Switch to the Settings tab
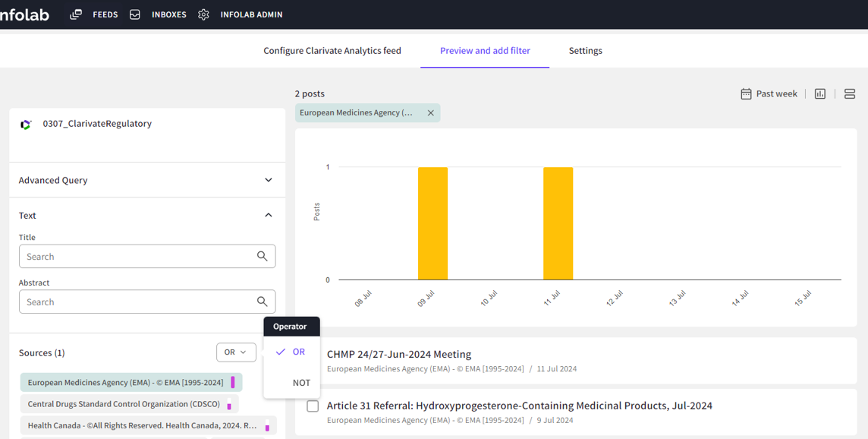 coord(585,51)
